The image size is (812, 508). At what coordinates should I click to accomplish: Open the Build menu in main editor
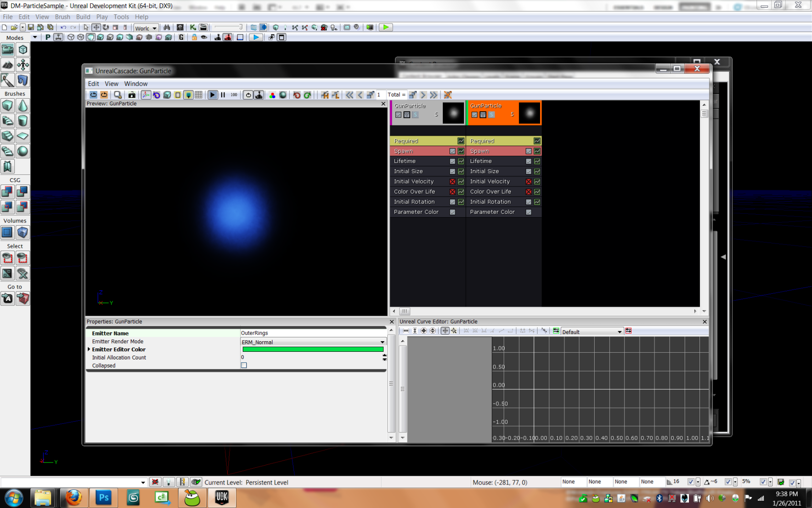click(x=83, y=17)
